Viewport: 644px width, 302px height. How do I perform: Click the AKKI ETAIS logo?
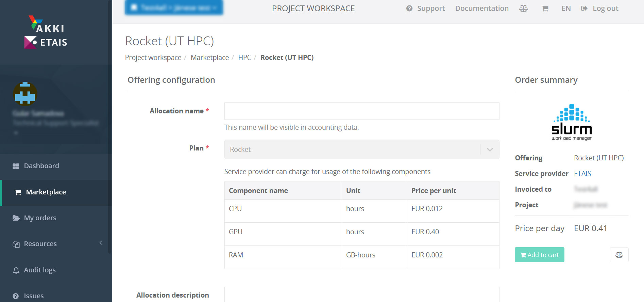[46, 32]
